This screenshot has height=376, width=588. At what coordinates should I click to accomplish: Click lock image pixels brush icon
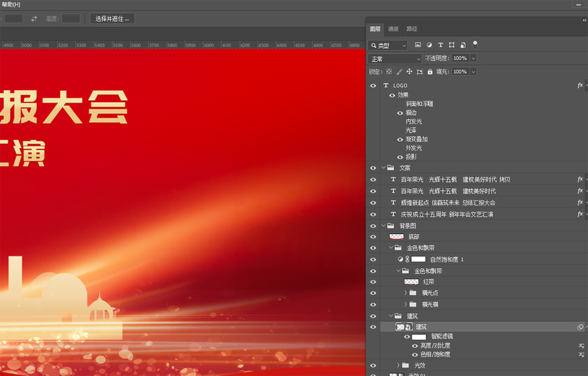point(399,71)
